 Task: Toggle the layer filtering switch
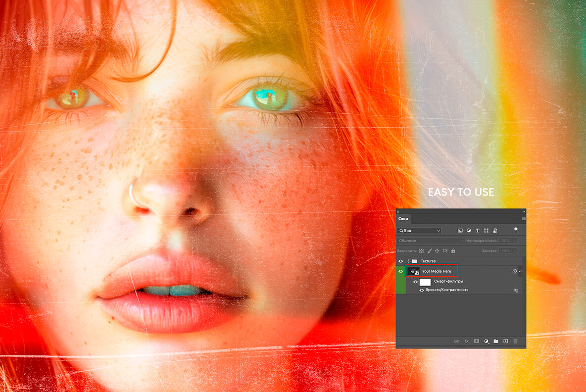(516, 230)
